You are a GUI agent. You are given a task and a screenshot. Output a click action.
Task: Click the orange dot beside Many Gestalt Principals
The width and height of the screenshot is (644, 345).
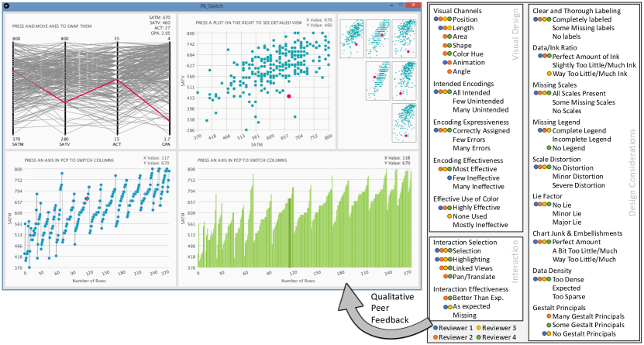tap(549, 316)
